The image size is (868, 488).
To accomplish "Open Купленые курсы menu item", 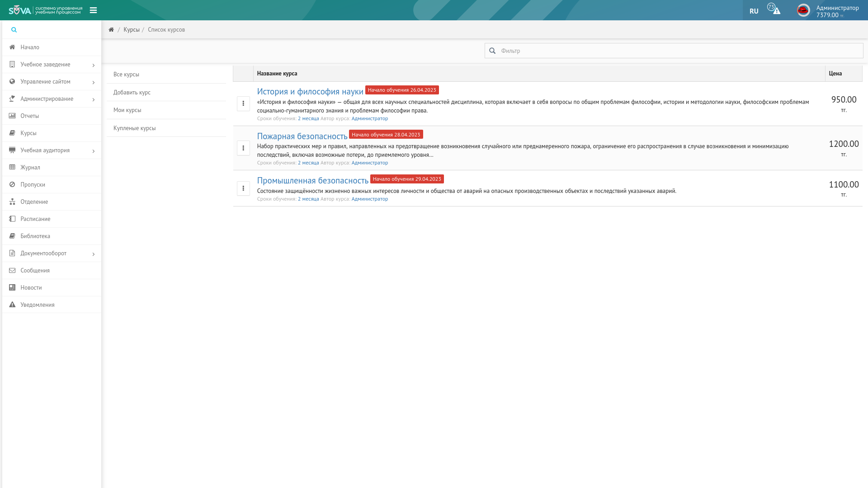I will 166,128.
